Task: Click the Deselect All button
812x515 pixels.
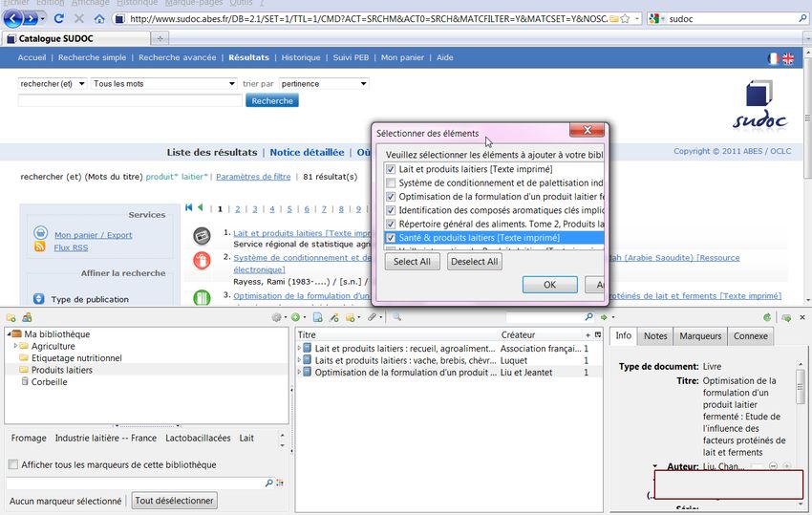Action: click(475, 262)
